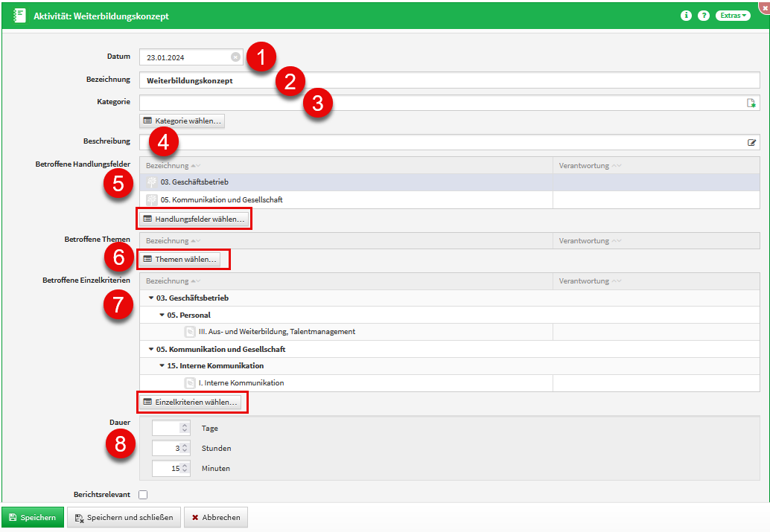The width and height of the screenshot is (770, 532).
Task: Collapse the 03. Geschäftsbetrieb tree node
Action: (x=151, y=298)
